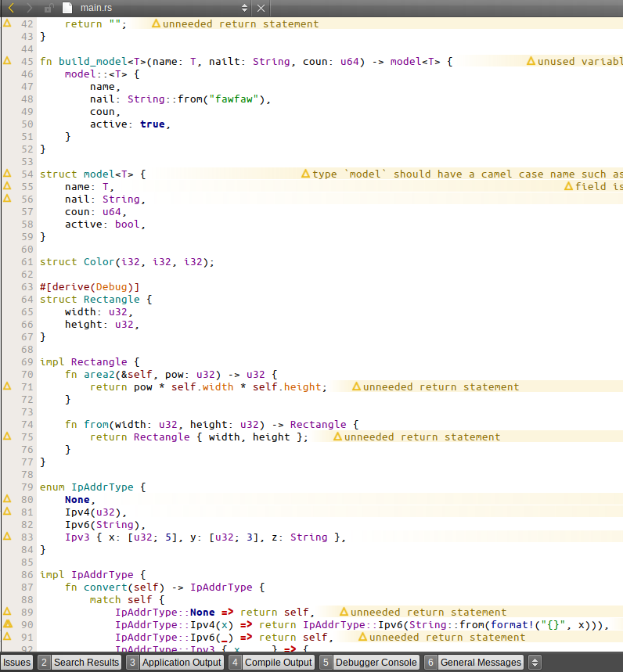The height and width of the screenshot is (672, 623).
Task: Click 'Color' in the struct declaration
Action: [99, 262]
